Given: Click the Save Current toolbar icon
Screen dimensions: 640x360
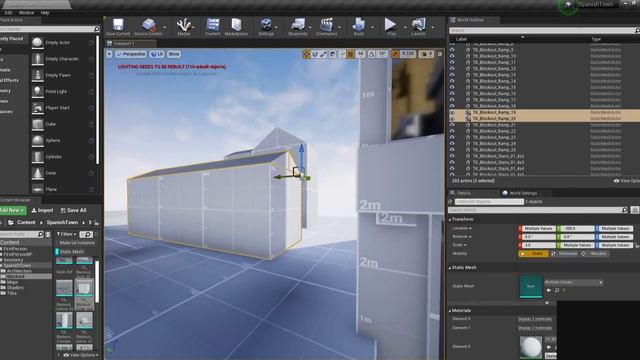Looking at the screenshot, I should coord(118,27).
